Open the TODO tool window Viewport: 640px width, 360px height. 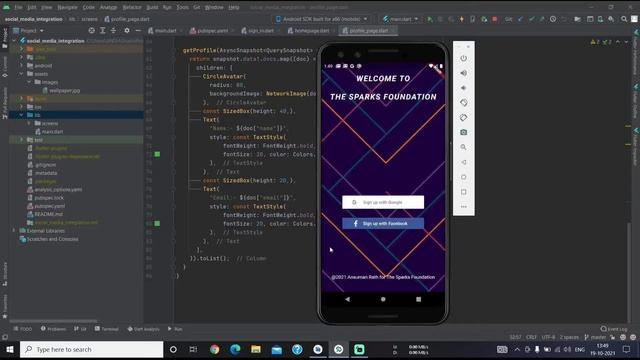pyautogui.click(x=23, y=329)
